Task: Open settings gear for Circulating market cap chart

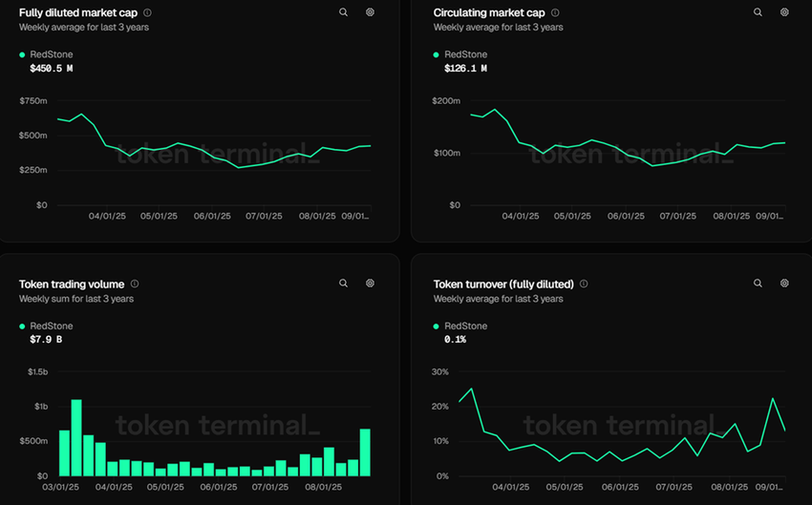Action: [784, 12]
